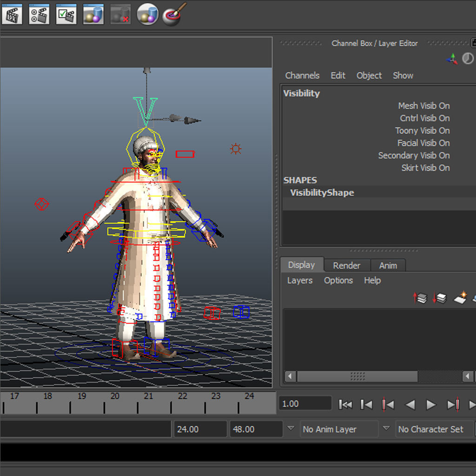
Task: Open the render layer sphere icon
Action: coord(147,14)
